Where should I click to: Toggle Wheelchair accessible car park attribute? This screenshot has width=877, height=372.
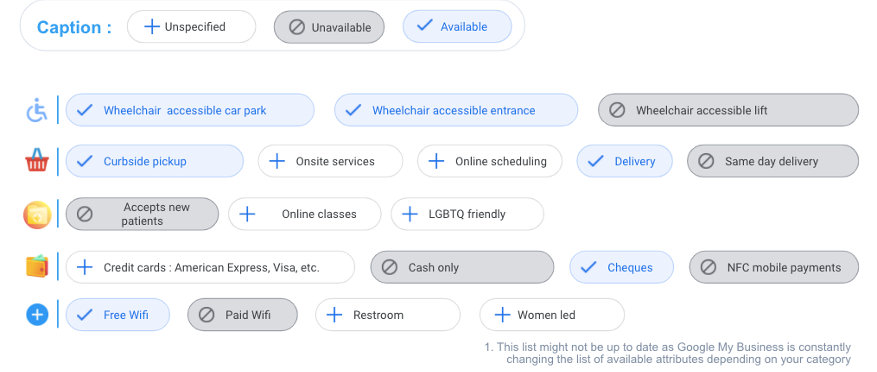point(190,110)
